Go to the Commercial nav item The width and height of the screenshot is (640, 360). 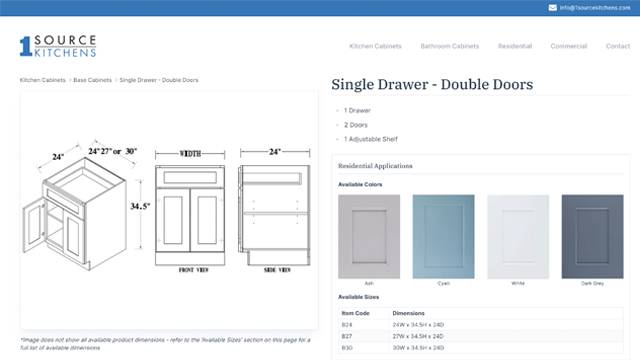(x=569, y=46)
